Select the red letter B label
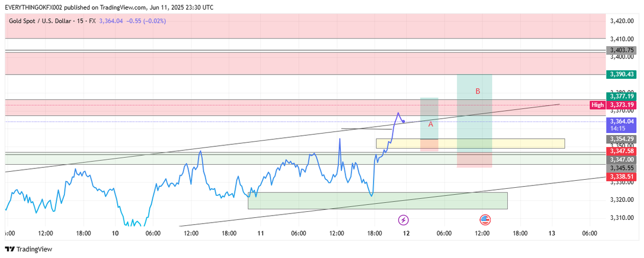The image size is (644, 258). (x=478, y=91)
